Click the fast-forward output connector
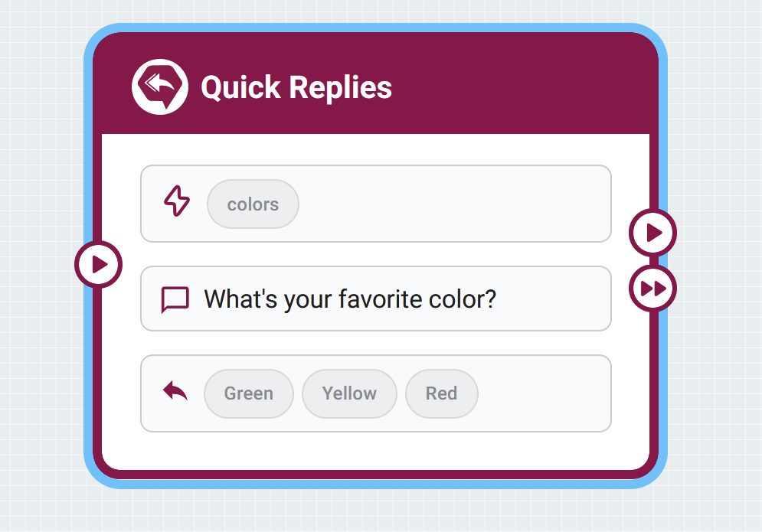Screen dimensions: 762x532 coord(652,289)
